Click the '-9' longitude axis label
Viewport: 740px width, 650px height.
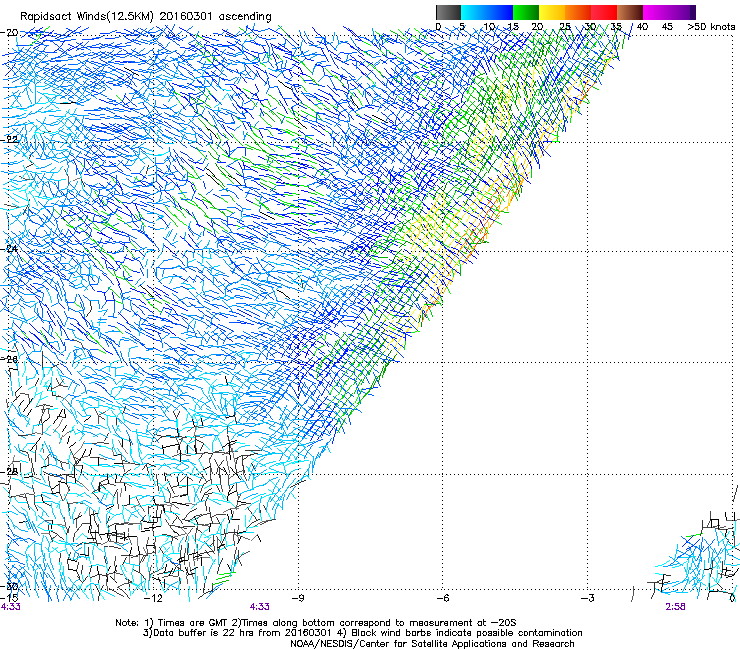(x=298, y=598)
